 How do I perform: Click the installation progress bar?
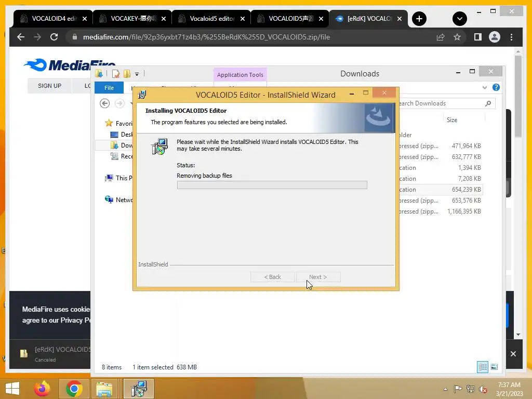click(272, 185)
